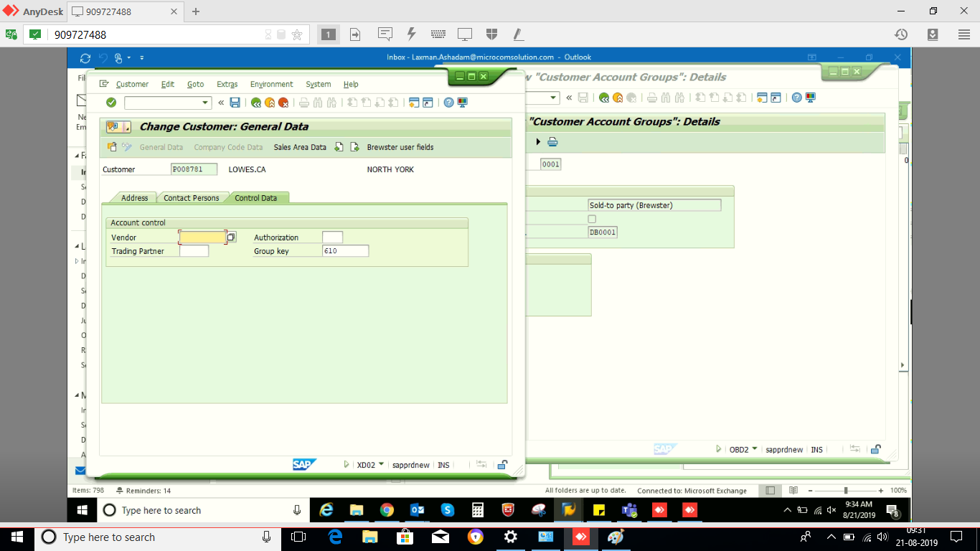
Task: Click the green Enter checkmark icon
Action: tap(111, 103)
